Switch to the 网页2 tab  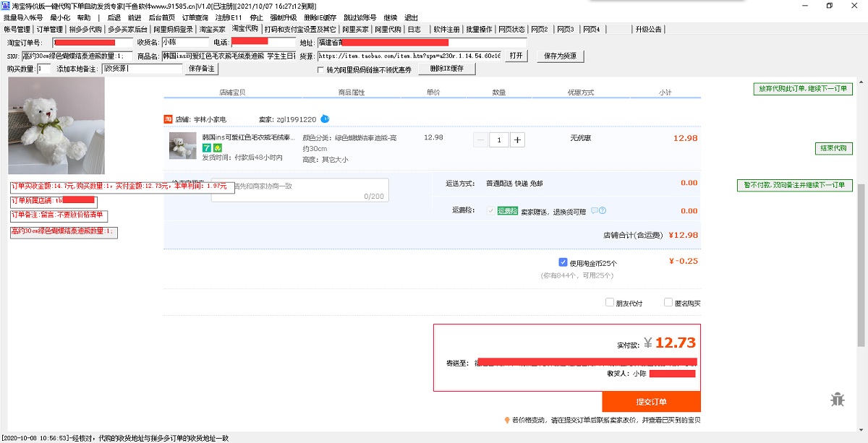(540, 30)
